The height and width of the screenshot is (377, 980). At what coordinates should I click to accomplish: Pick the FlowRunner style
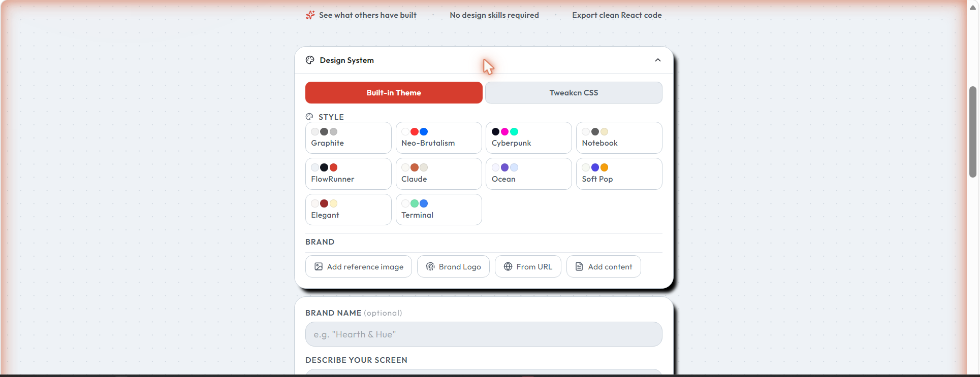[x=349, y=174]
